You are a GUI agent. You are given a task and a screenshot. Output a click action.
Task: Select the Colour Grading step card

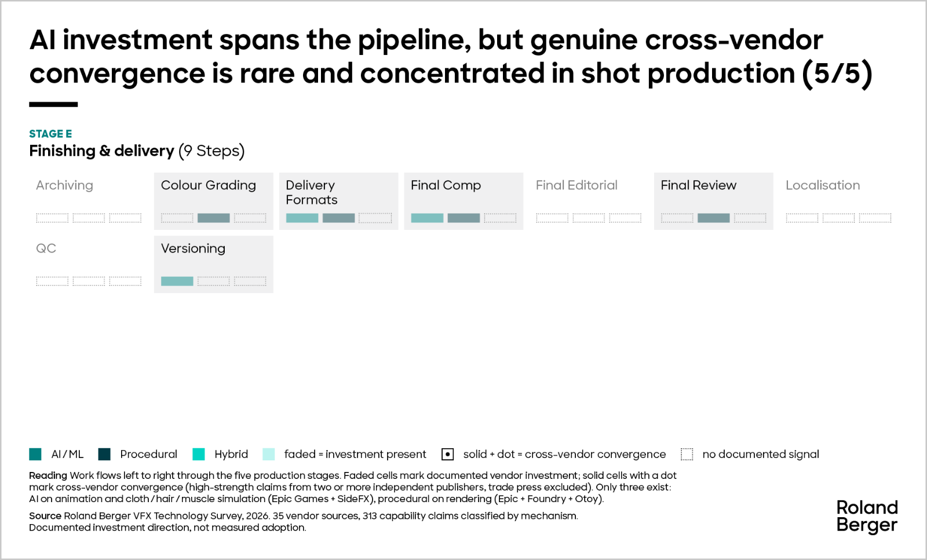coord(214,201)
